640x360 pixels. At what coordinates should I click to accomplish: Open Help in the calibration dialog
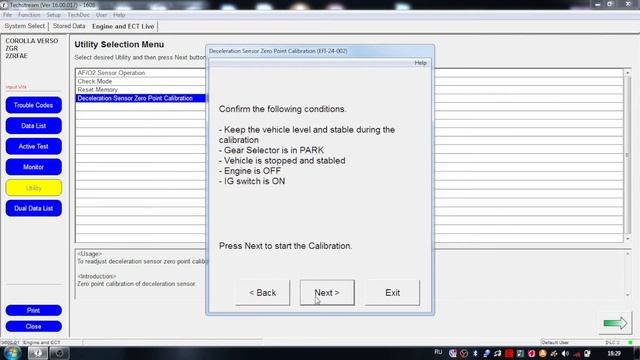(420, 63)
